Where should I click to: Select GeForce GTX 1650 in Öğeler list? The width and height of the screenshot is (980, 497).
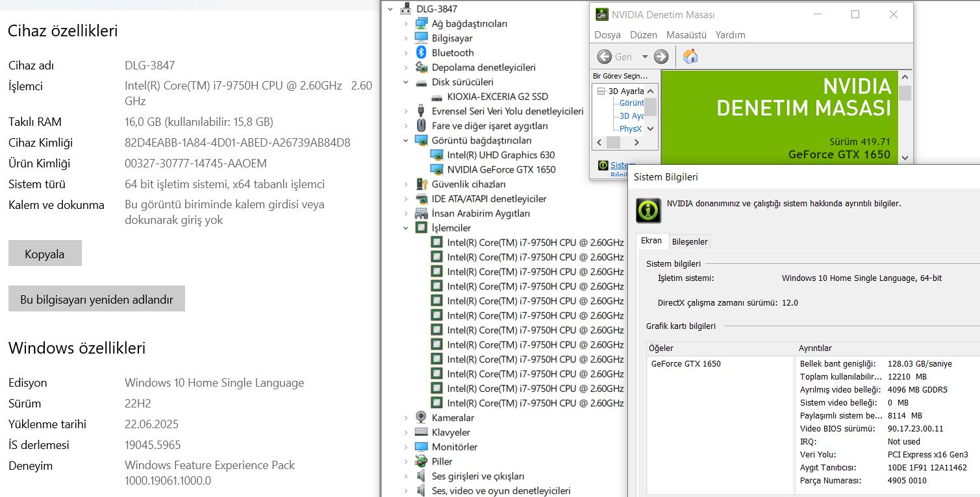(x=686, y=364)
